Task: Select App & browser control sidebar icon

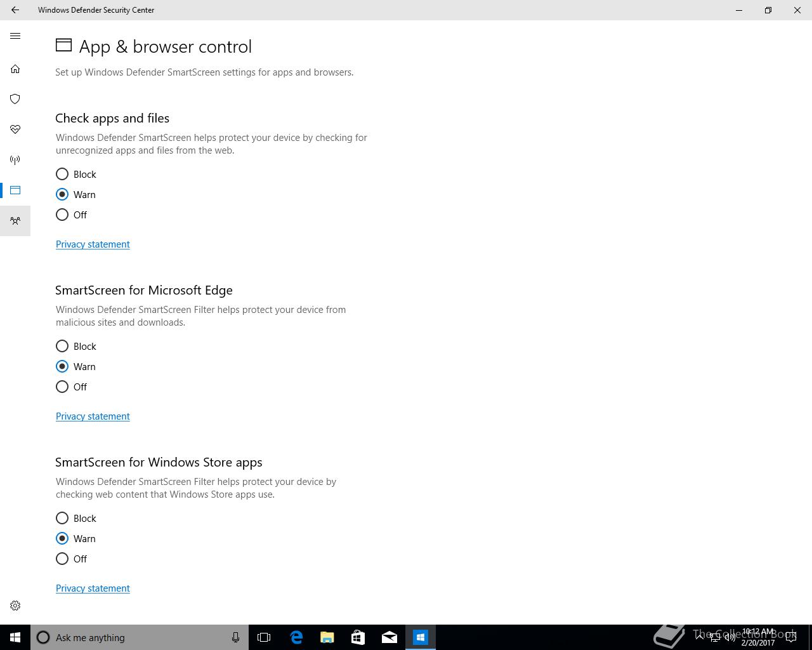Action: (x=15, y=190)
